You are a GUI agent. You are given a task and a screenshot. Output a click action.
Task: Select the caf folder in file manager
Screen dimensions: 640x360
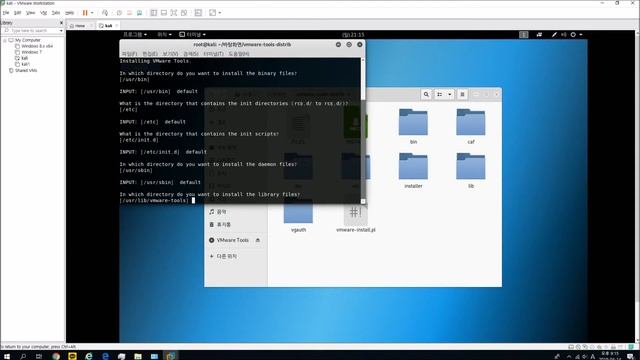tap(471, 126)
